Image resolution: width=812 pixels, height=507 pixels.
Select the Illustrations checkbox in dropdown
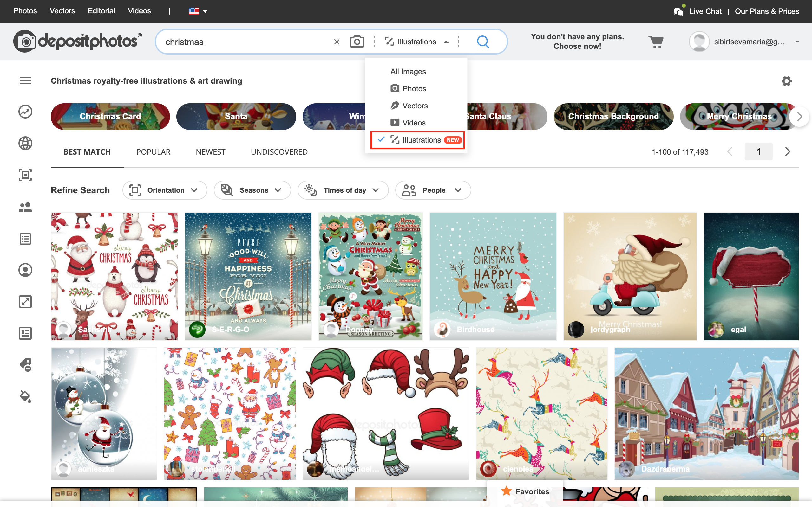tap(381, 140)
